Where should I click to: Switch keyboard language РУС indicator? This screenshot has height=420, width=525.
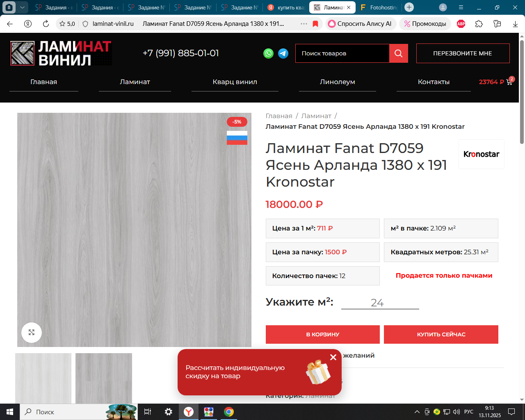(469, 412)
